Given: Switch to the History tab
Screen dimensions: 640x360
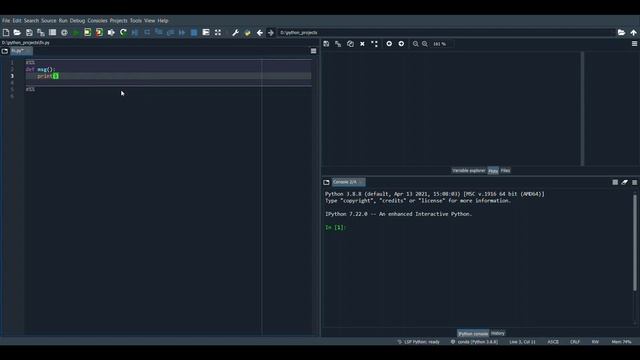Looking at the screenshot, I should pos(498,333).
